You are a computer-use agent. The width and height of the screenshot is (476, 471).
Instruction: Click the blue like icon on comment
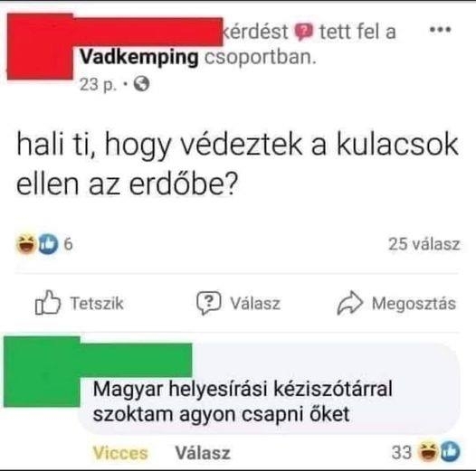(450, 452)
